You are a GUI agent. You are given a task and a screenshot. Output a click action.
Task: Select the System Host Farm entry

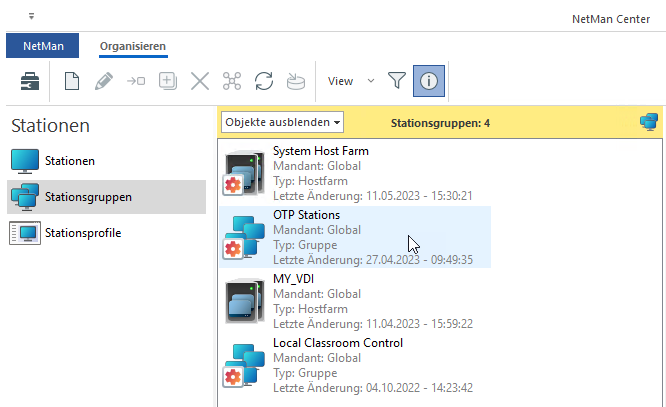[320, 151]
